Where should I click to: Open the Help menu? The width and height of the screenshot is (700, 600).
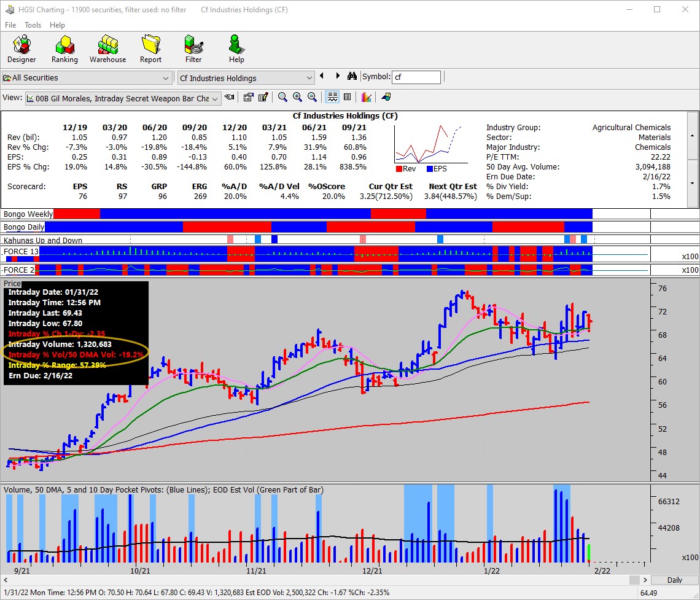(x=57, y=25)
